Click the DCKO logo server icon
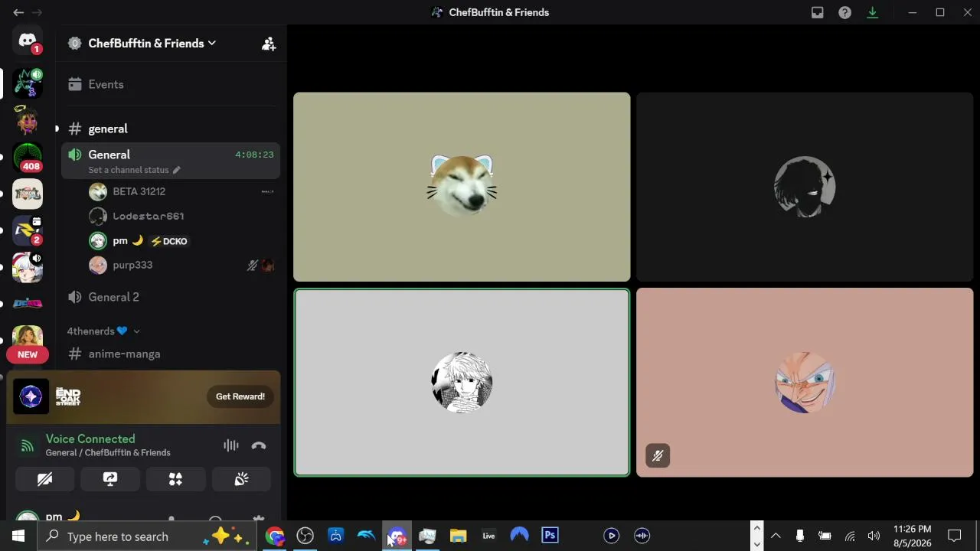 (28, 304)
